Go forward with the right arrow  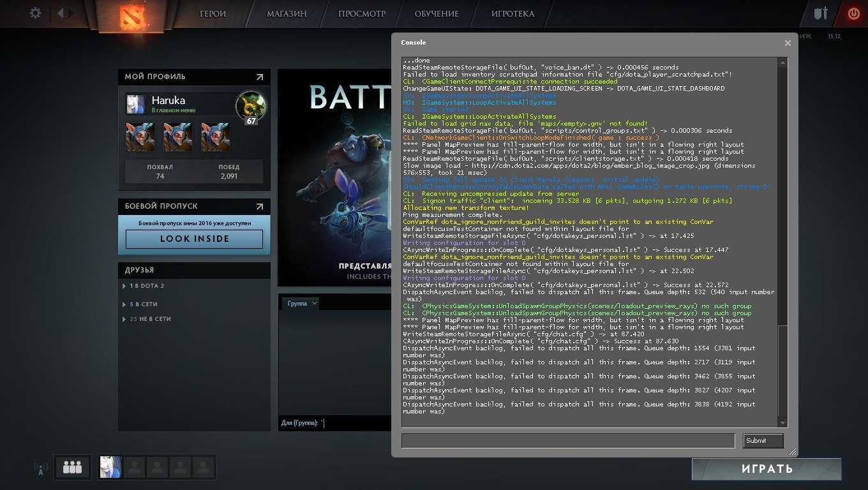click(71, 13)
